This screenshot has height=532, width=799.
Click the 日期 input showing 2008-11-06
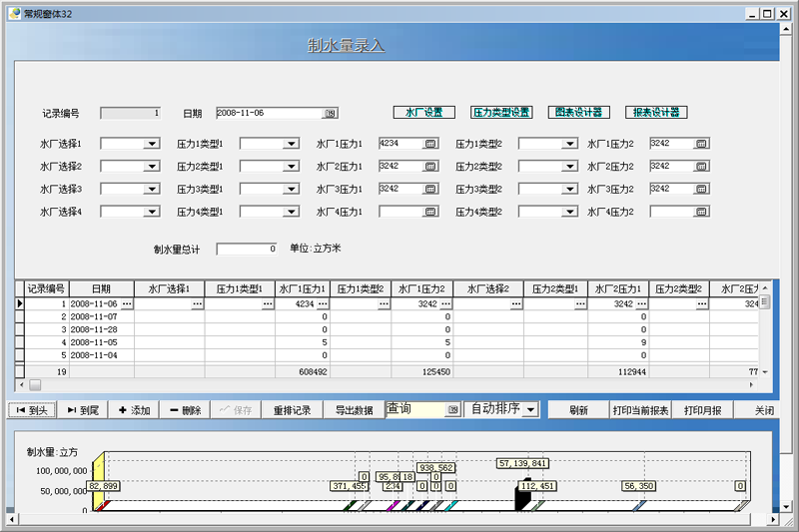(270, 113)
